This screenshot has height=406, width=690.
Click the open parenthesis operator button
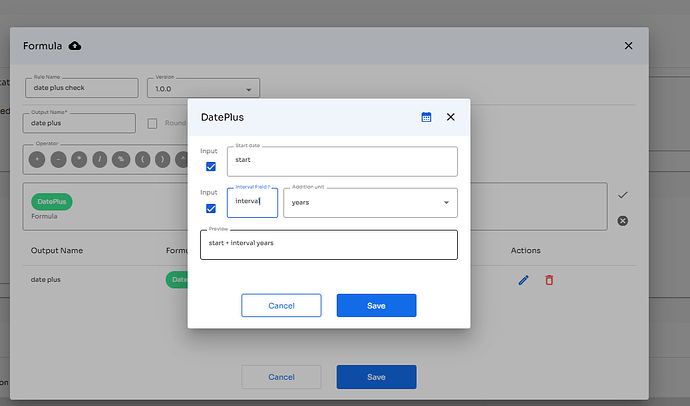142,159
